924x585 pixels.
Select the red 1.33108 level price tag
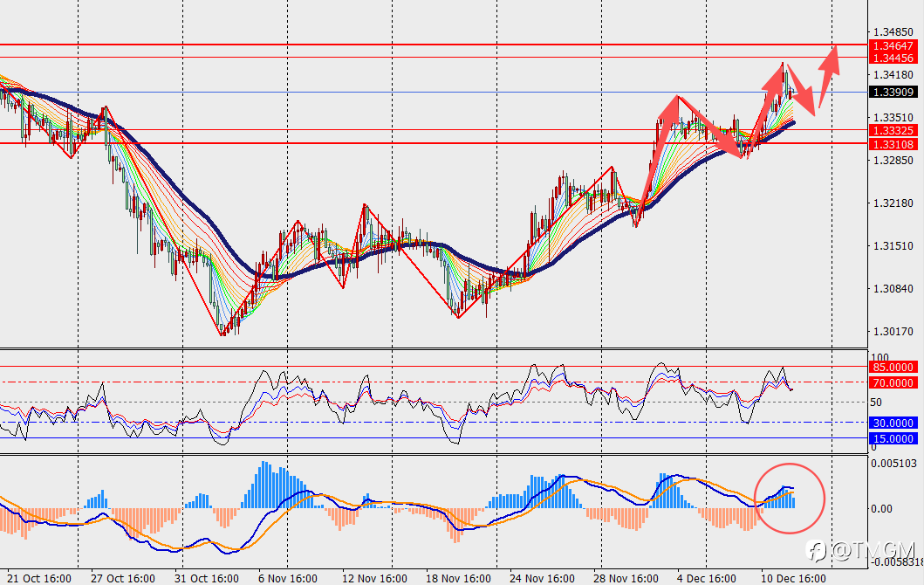coord(893,144)
